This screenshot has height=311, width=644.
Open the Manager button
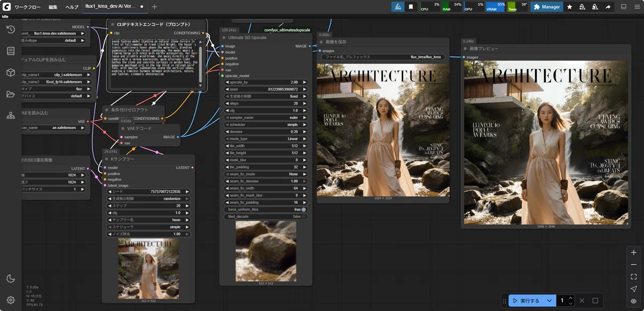547,7
